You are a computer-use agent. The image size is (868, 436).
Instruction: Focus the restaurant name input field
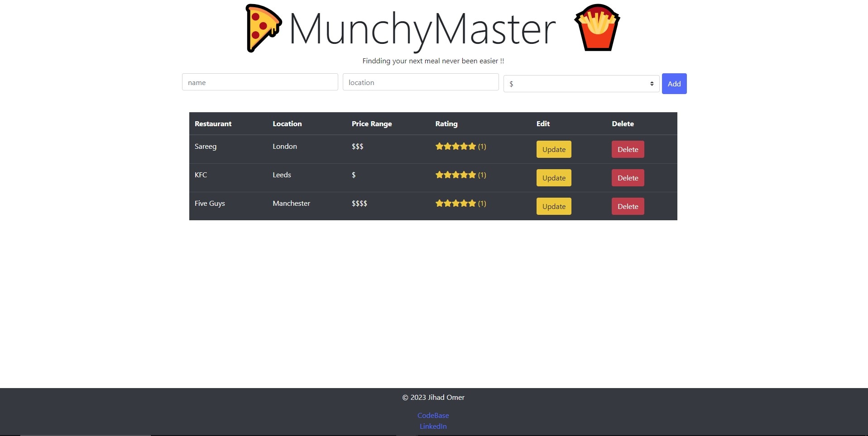(x=260, y=82)
